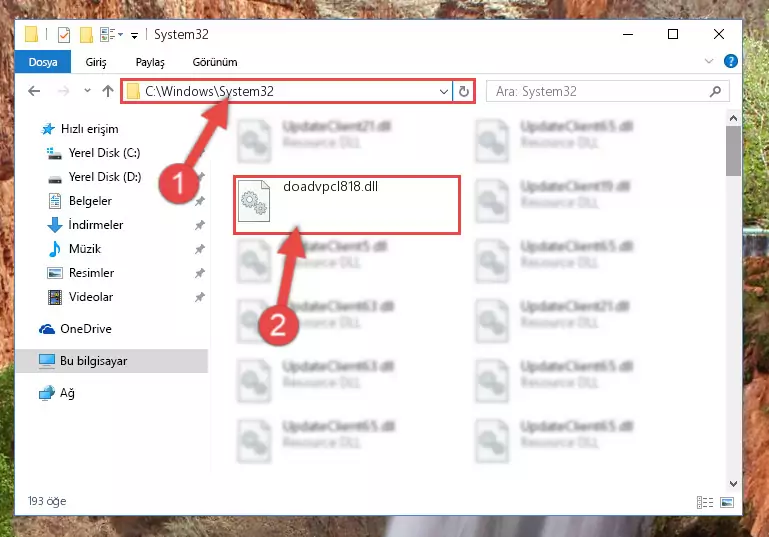Click the pin icon next to Videolar
Viewport: 769px width, 537px height.
coord(200,297)
